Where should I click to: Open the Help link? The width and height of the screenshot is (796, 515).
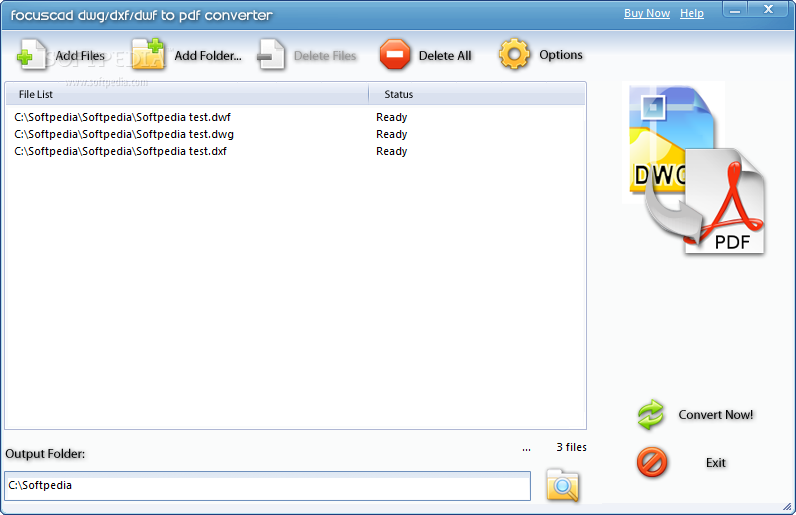(692, 13)
